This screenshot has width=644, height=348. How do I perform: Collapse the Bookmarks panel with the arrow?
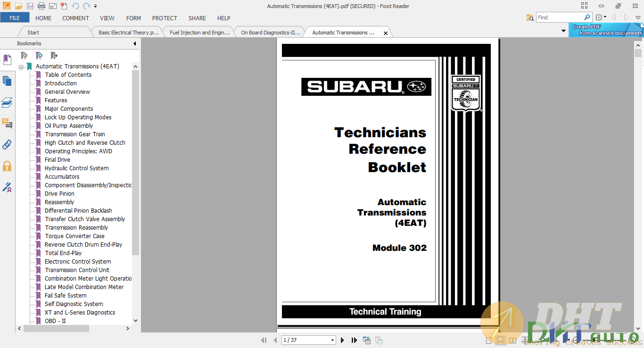point(135,43)
